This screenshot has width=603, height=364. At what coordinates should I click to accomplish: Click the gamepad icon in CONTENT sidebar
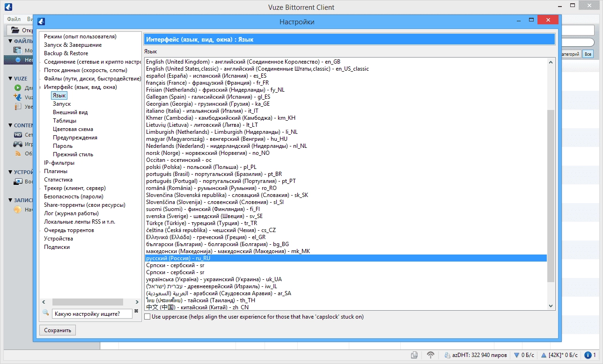[x=18, y=144]
